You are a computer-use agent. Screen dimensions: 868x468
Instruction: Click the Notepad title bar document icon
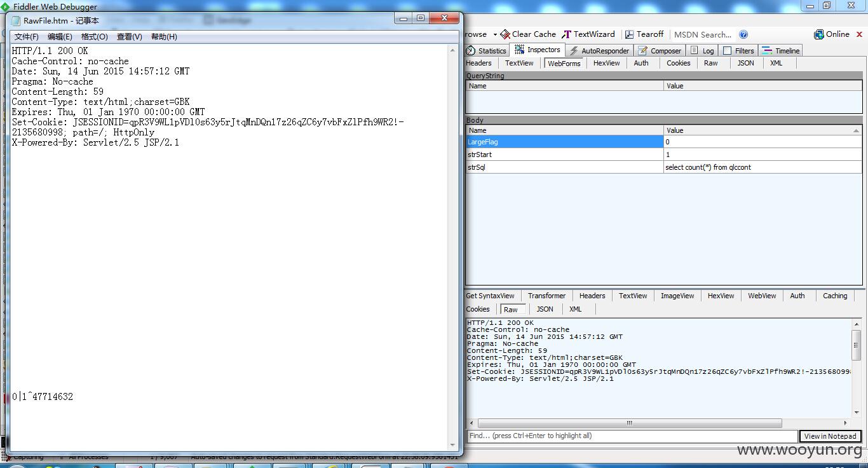[16, 20]
